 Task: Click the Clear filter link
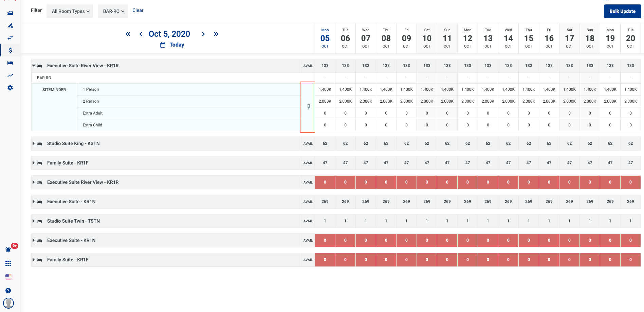coord(138,10)
